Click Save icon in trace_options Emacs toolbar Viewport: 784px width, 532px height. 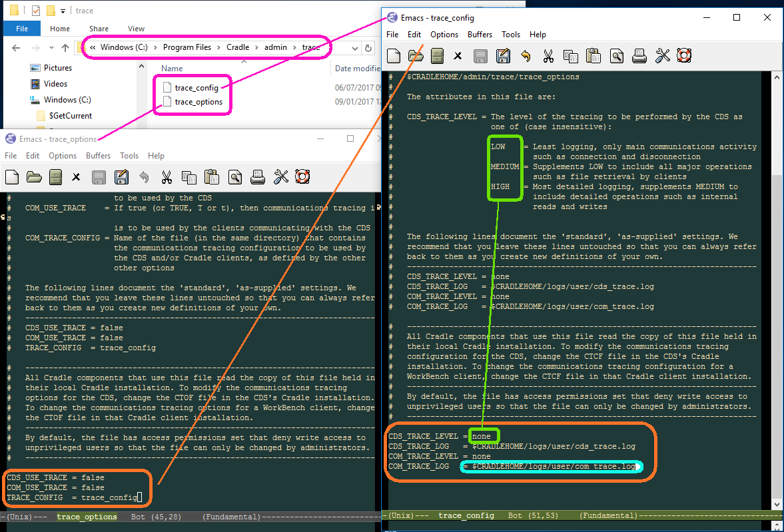99,177
